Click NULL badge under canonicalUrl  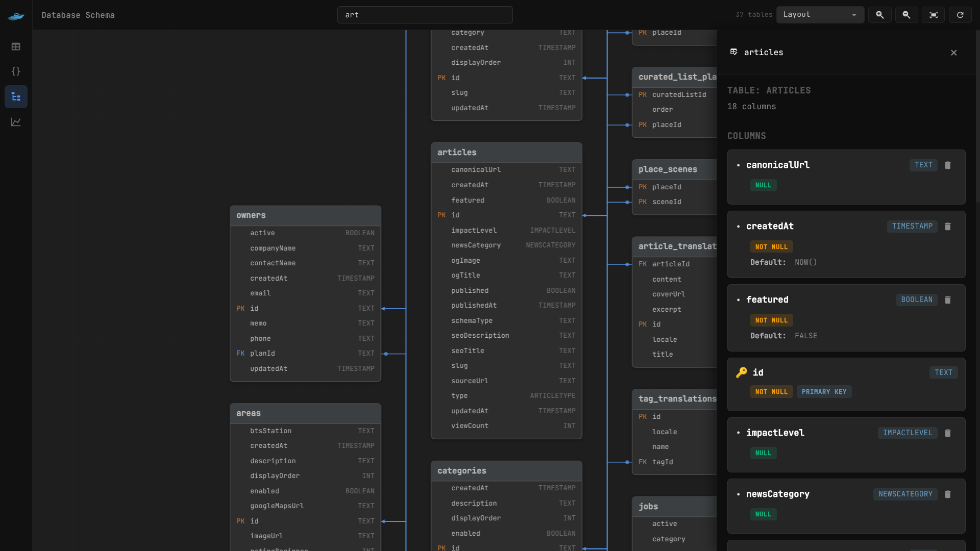pos(763,185)
